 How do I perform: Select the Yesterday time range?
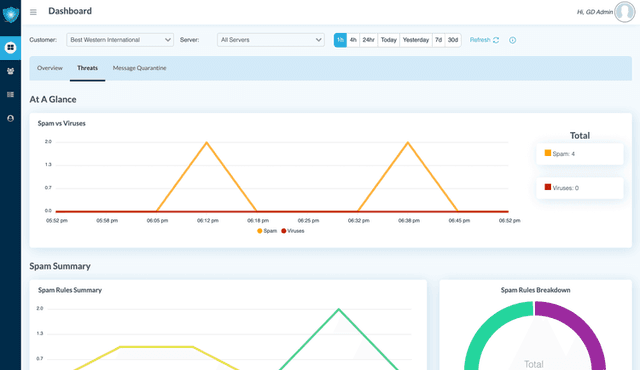tap(416, 40)
